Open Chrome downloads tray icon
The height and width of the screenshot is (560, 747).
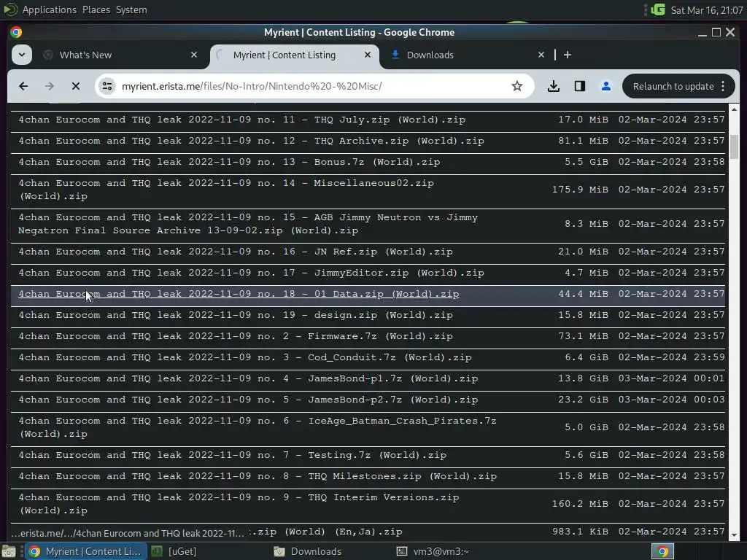coord(554,86)
